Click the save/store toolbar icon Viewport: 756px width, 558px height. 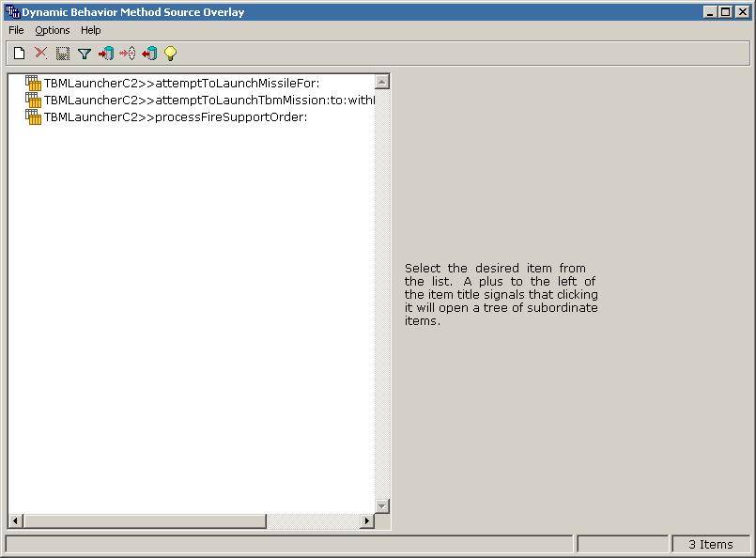pos(62,54)
